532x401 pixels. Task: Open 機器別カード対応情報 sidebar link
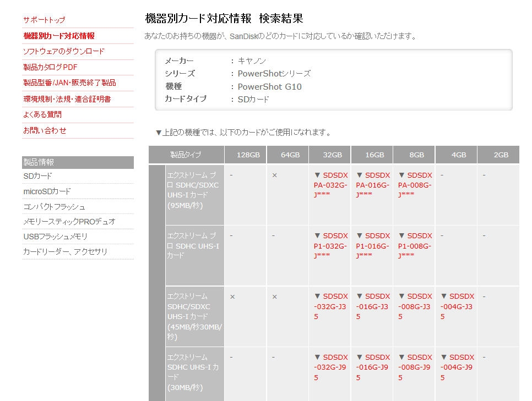59,36
